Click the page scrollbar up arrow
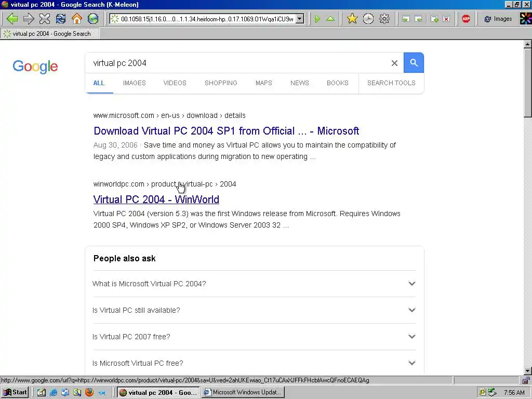Screen dimensions: 532x399 528,45
